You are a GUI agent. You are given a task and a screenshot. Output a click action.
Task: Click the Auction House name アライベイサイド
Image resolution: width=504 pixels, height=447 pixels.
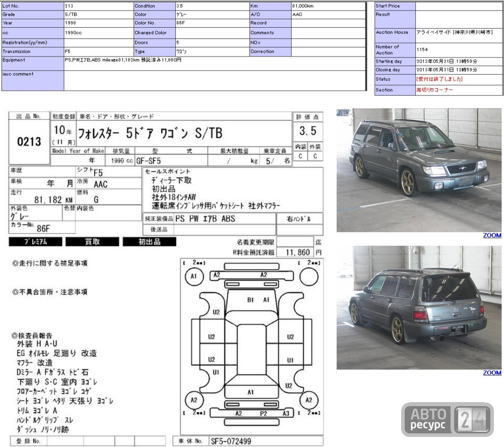tap(433, 32)
